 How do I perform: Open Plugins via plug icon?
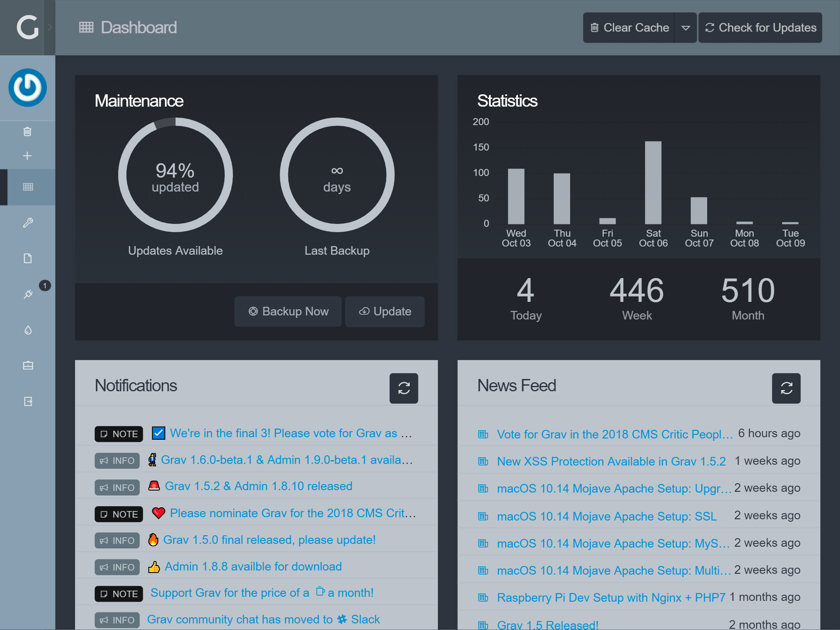click(x=27, y=294)
